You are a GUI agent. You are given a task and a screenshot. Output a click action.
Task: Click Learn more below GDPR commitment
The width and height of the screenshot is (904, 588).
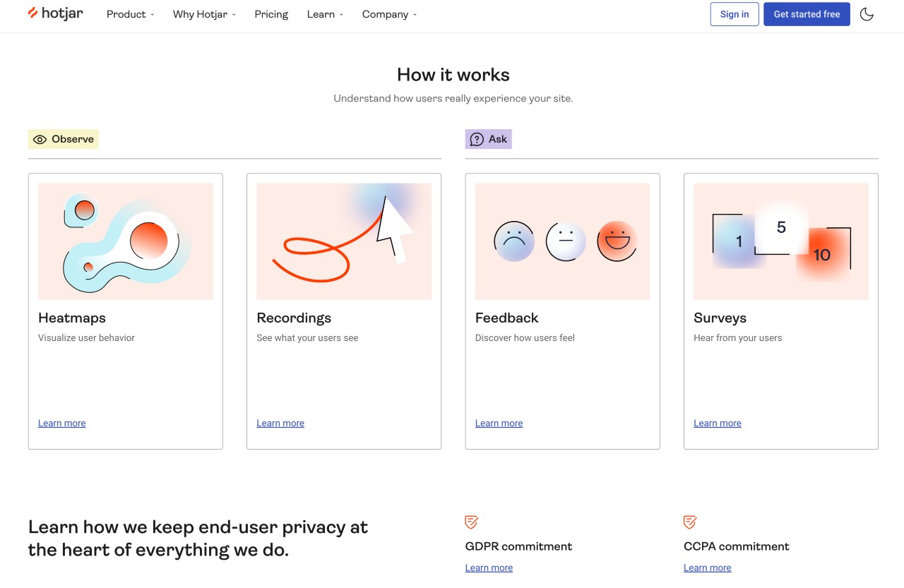coord(489,568)
